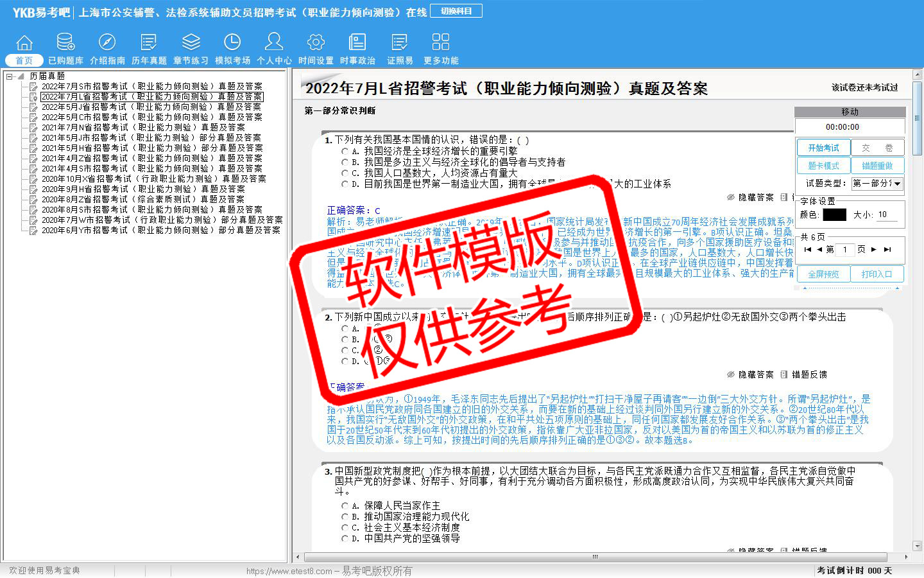Open 2022年5月C市招警考试 tree item
The image size is (924, 578).
152,117
